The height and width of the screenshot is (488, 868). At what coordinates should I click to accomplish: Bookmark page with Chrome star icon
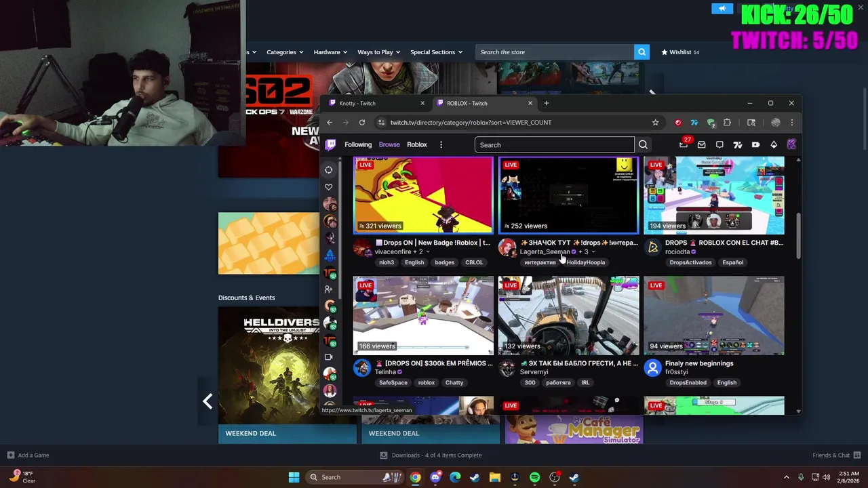click(x=655, y=123)
